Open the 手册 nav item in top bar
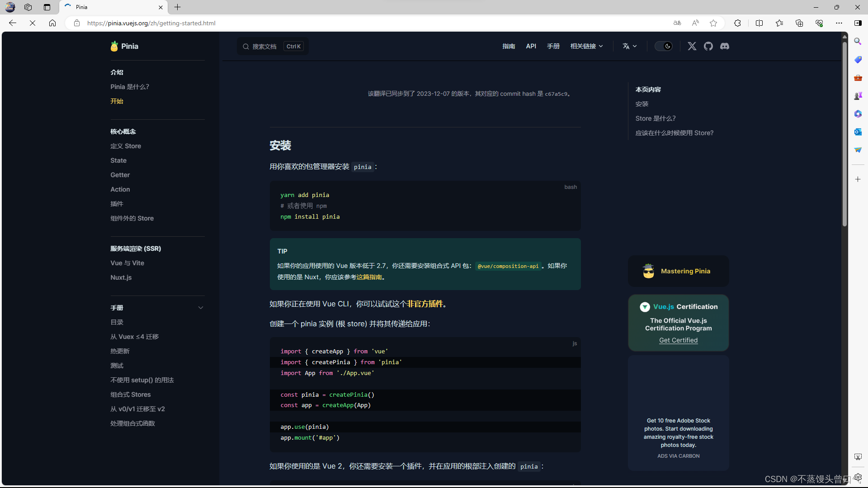Screen dimensions: 868x488 pos(553,46)
